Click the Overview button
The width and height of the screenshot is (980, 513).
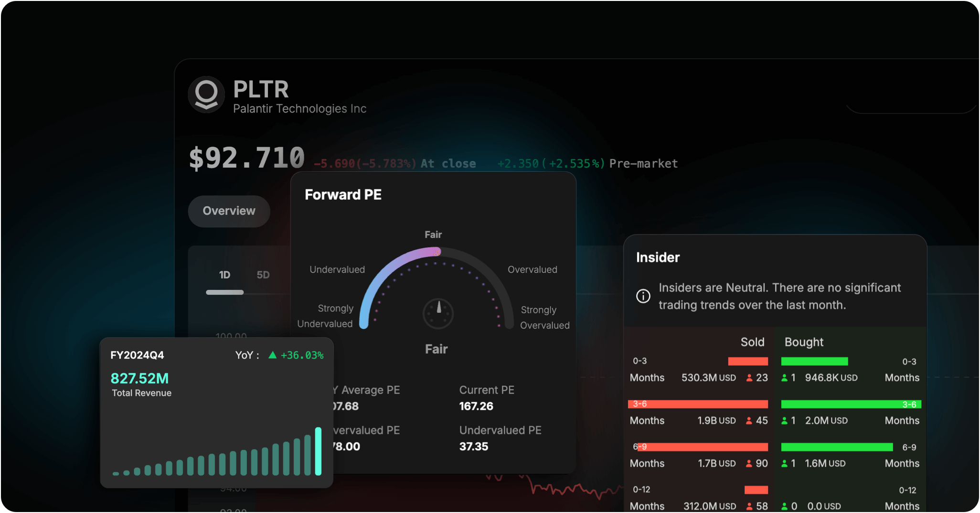pyautogui.click(x=229, y=211)
